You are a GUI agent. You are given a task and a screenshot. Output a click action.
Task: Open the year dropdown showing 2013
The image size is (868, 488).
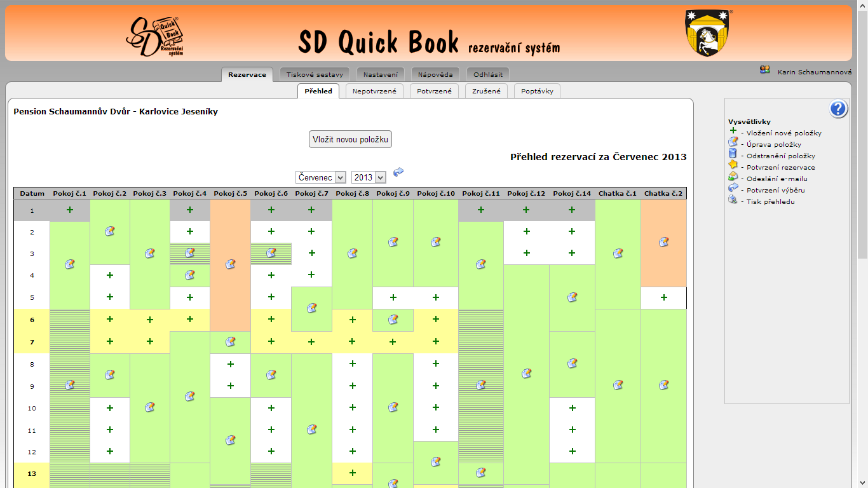pos(369,177)
